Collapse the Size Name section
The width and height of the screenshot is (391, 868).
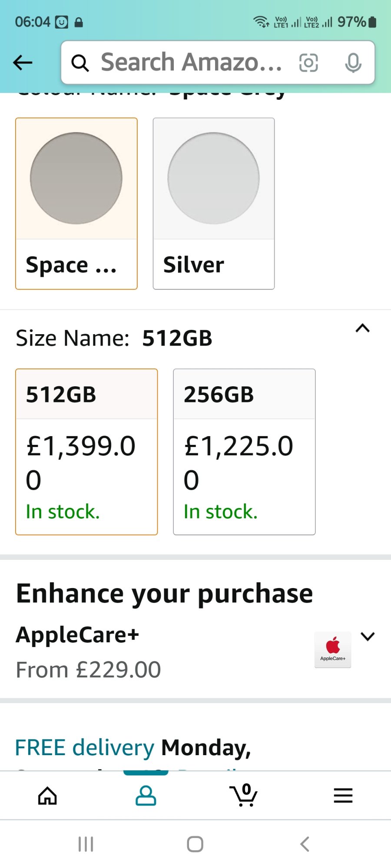pos(362,329)
